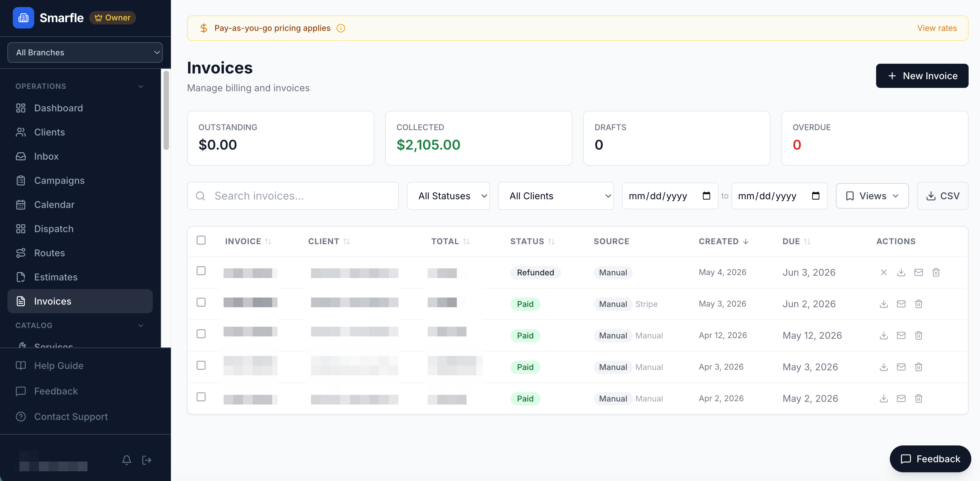The width and height of the screenshot is (980, 481).
Task: Download the invoice created May 3, 2026
Action: pos(884,304)
